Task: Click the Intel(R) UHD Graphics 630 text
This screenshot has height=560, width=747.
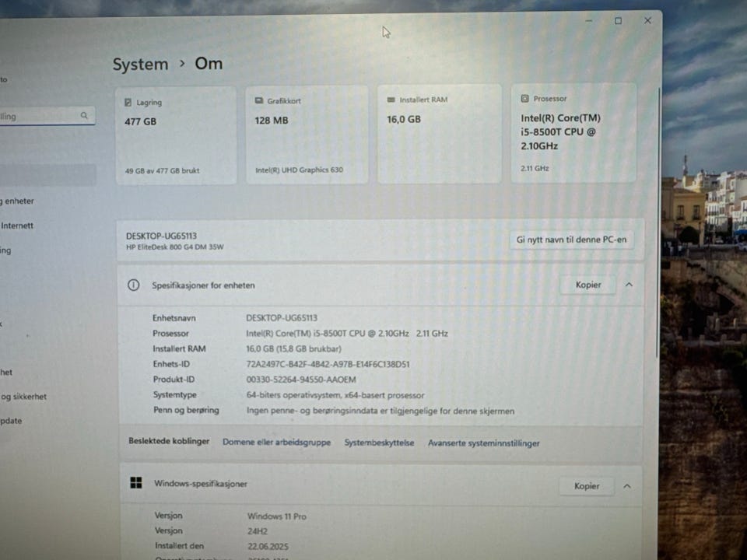Action: (x=299, y=170)
